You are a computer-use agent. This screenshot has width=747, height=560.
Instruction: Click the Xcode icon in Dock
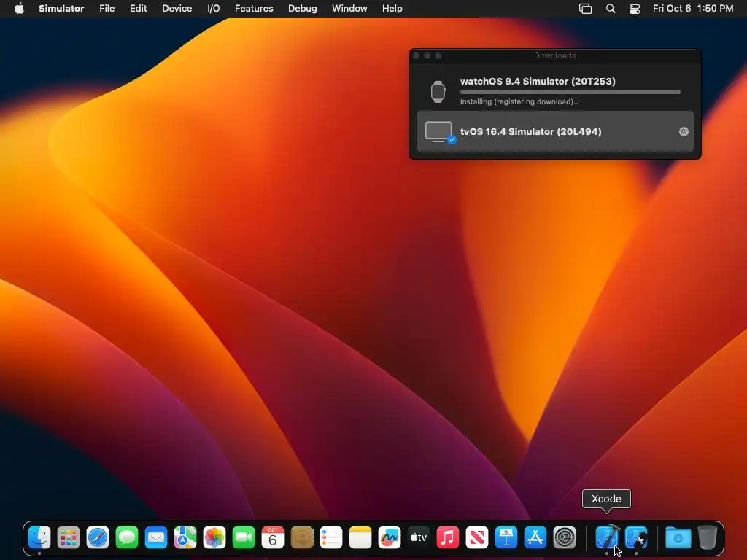tap(607, 537)
